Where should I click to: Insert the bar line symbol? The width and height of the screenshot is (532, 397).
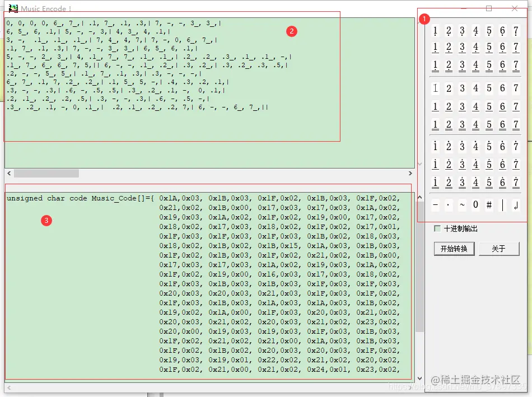click(x=502, y=205)
